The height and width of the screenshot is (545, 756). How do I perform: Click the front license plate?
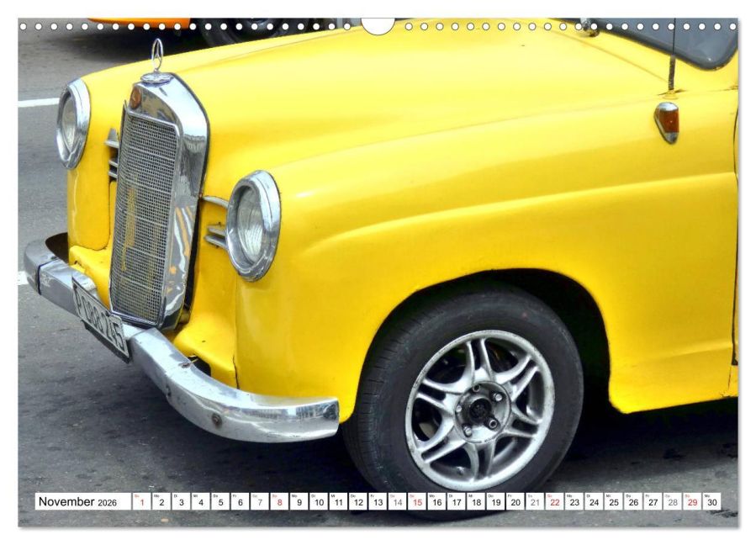coord(100,317)
